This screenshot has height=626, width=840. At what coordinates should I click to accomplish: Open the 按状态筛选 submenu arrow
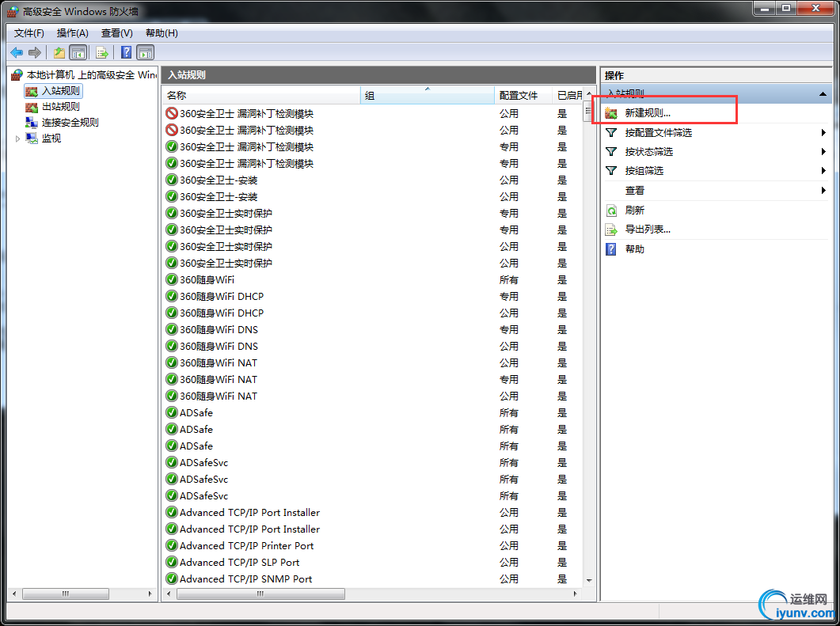(823, 151)
